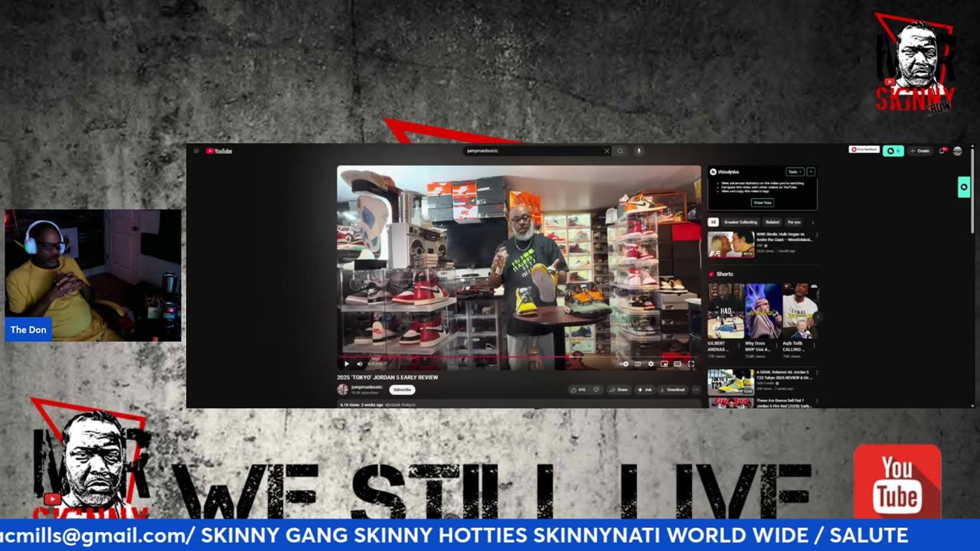The width and height of the screenshot is (980, 551).
Task: Click the Create button
Action: [920, 151]
